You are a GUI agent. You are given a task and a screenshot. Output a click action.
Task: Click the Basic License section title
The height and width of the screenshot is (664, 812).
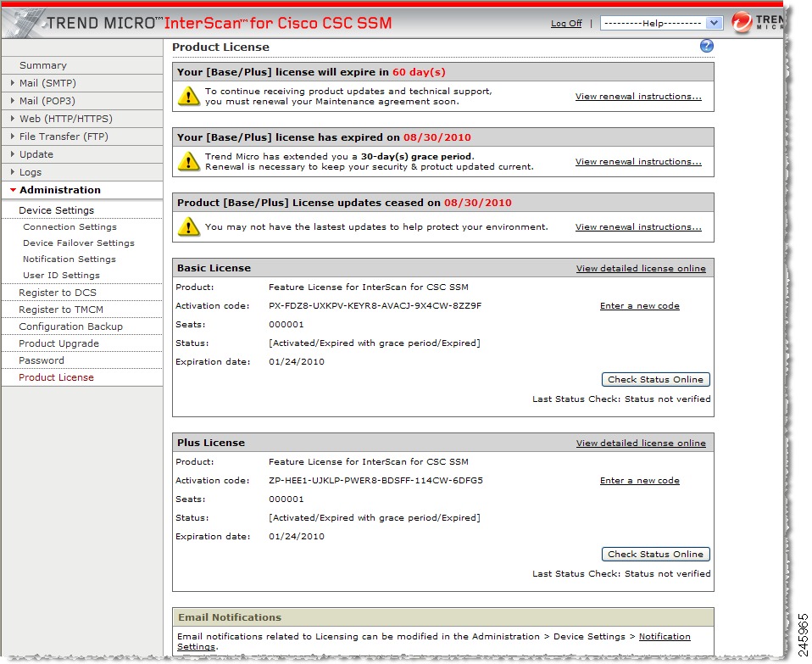[214, 268]
